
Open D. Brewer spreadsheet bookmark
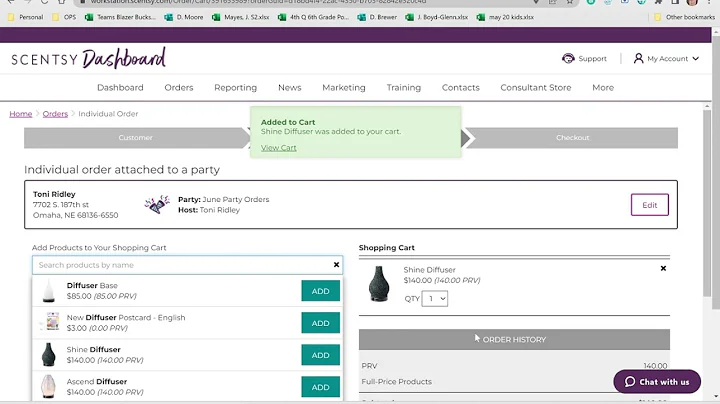377,17
